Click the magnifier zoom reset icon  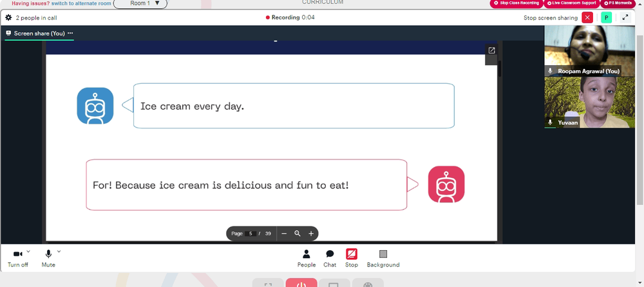pos(298,233)
